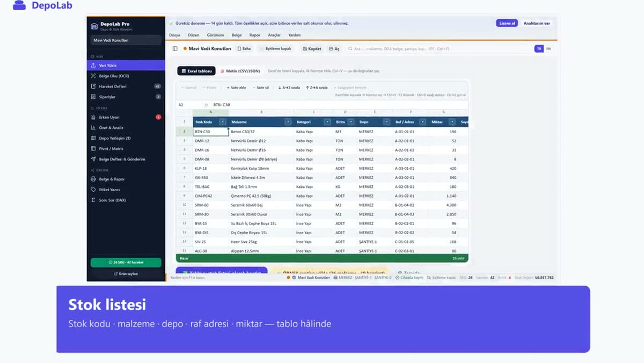Sort table with A→Z sırala
The height and width of the screenshot is (363, 644).
pyautogui.click(x=289, y=88)
